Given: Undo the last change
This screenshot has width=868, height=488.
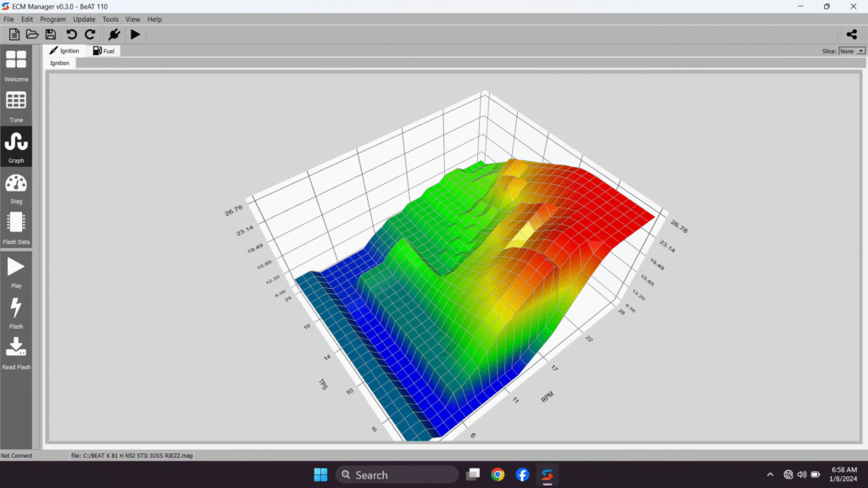Looking at the screenshot, I should (71, 35).
